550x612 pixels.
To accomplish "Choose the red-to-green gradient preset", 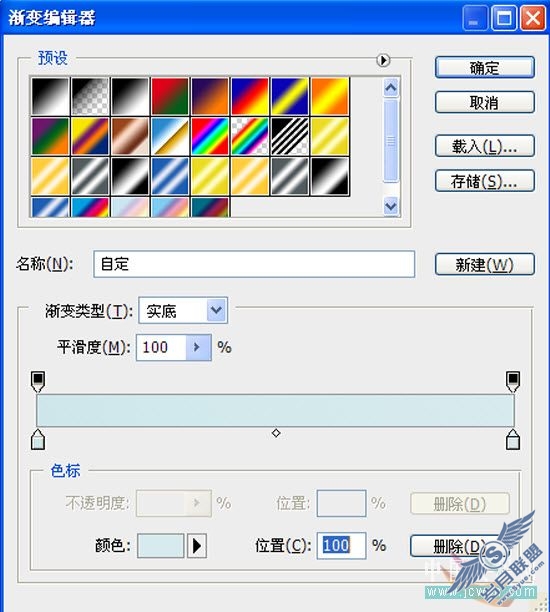I will [x=170, y=96].
